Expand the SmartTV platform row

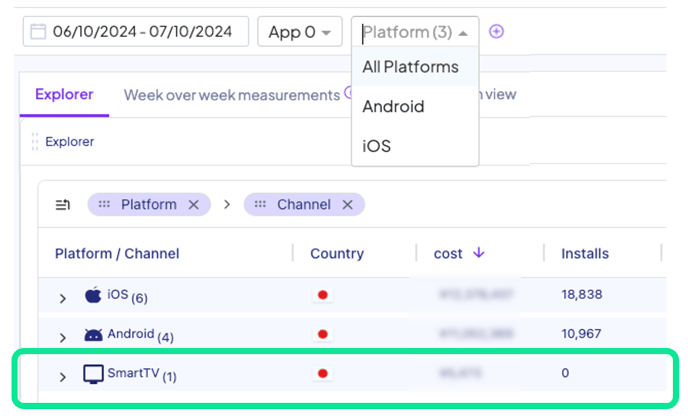(x=62, y=377)
